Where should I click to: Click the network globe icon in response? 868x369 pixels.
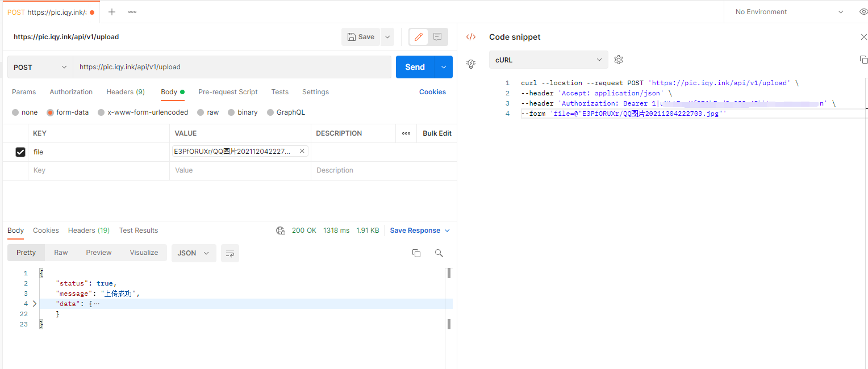(280, 230)
